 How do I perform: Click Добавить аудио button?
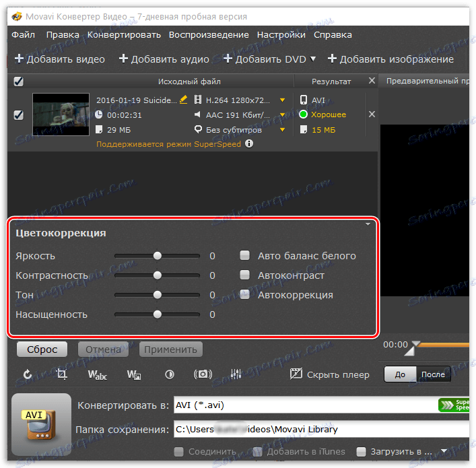click(x=164, y=59)
